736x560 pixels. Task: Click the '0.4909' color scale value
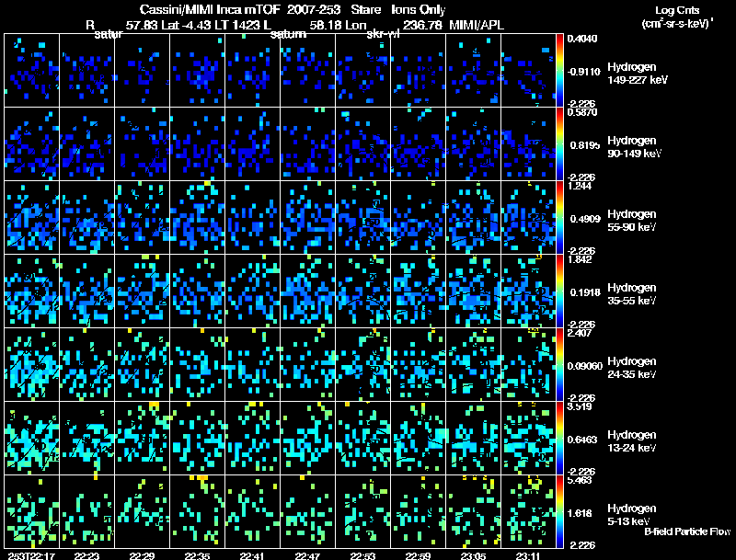point(585,219)
